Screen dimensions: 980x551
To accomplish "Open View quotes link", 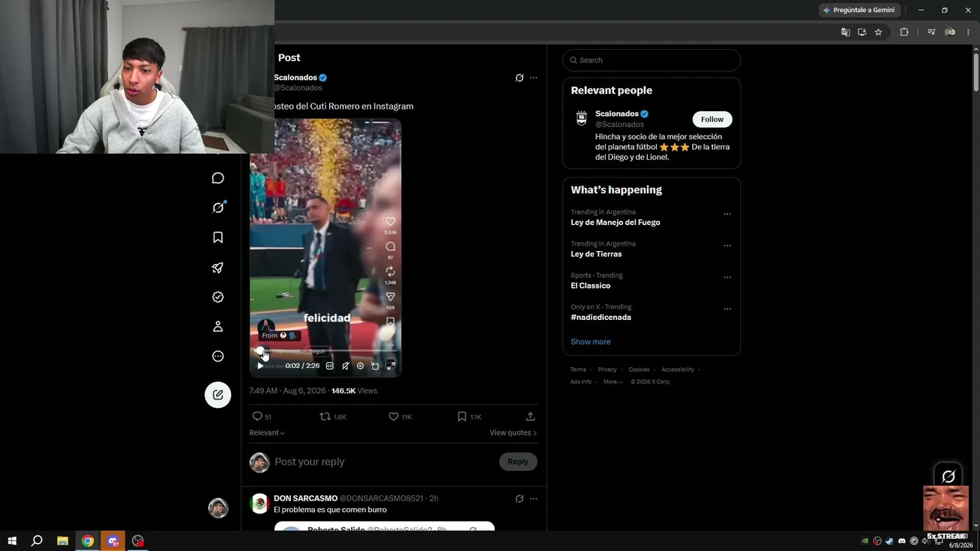I will [x=513, y=433].
